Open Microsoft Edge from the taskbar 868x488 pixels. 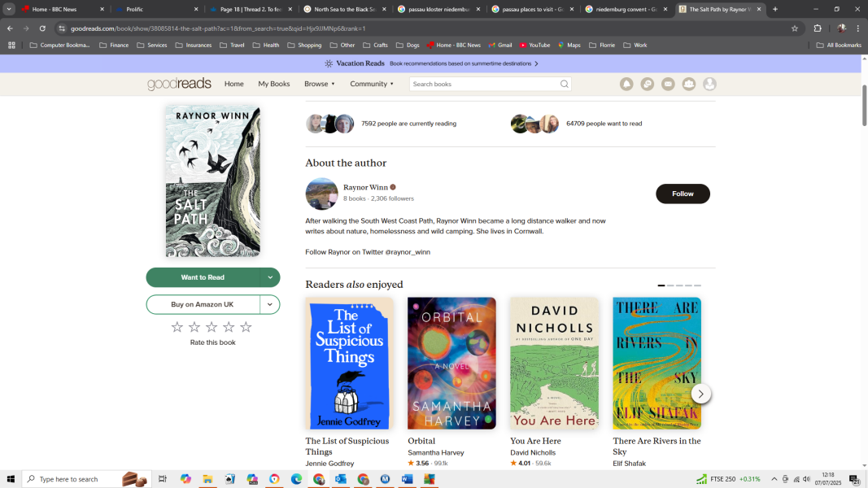pos(296,479)
